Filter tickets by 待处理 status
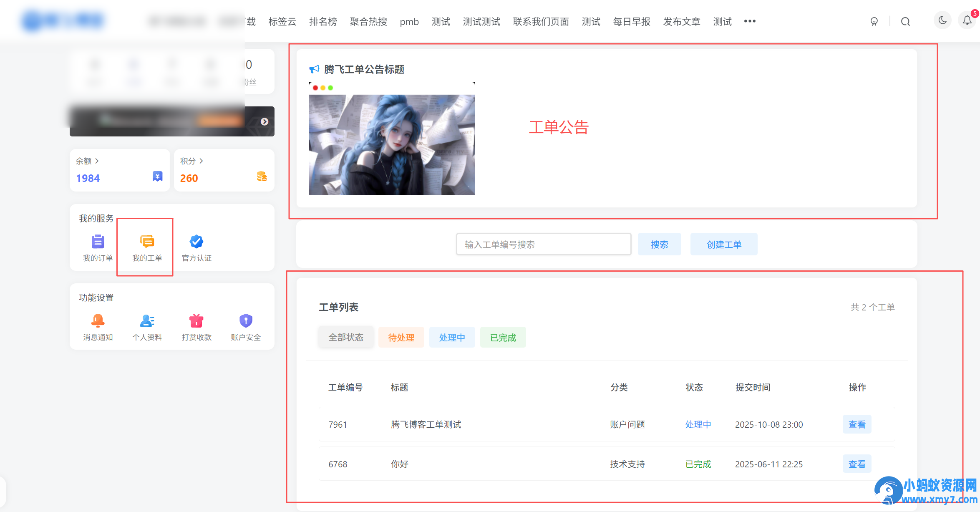The height and width of the screenshot is (512, 980). pos(401,337)
